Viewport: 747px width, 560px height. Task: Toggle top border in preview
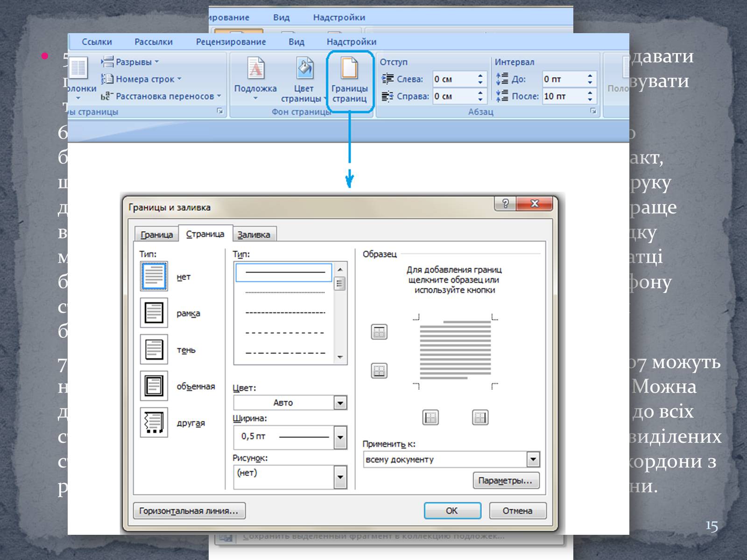[x=379, y=332]
